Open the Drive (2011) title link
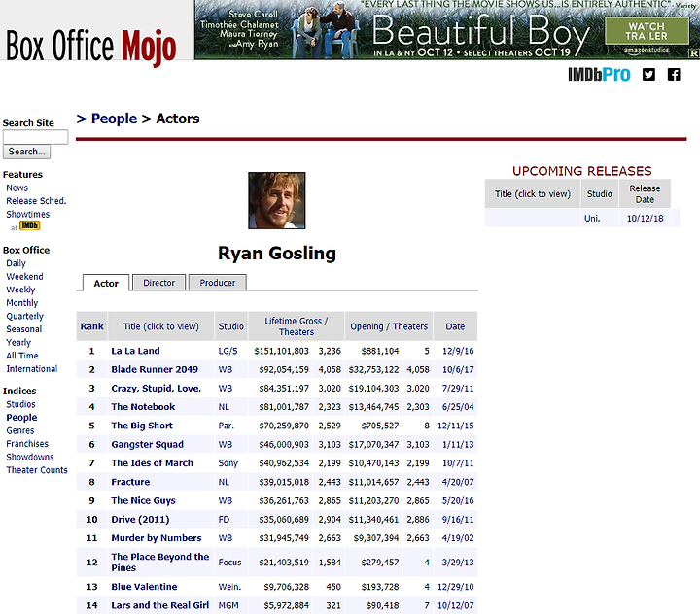700x614 pixels. (x=140, y=520)
